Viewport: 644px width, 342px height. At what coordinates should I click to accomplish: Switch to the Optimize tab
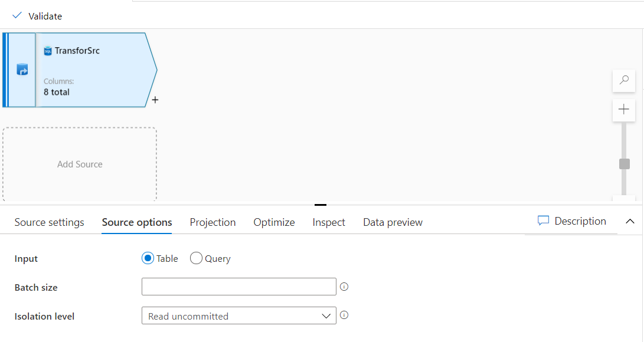click(x=274, y=222)
